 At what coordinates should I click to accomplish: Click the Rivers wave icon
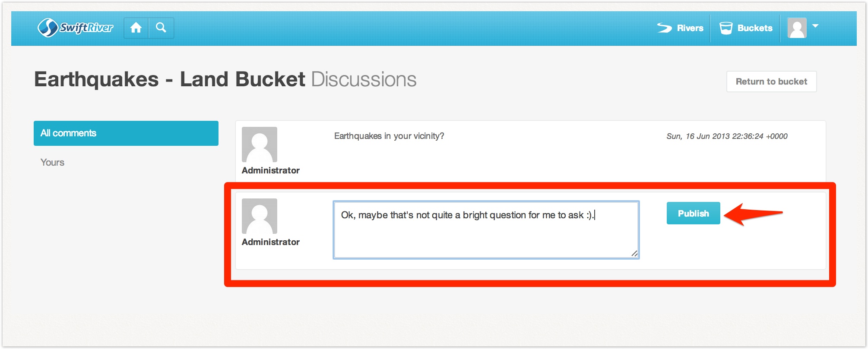pos(664,28)
